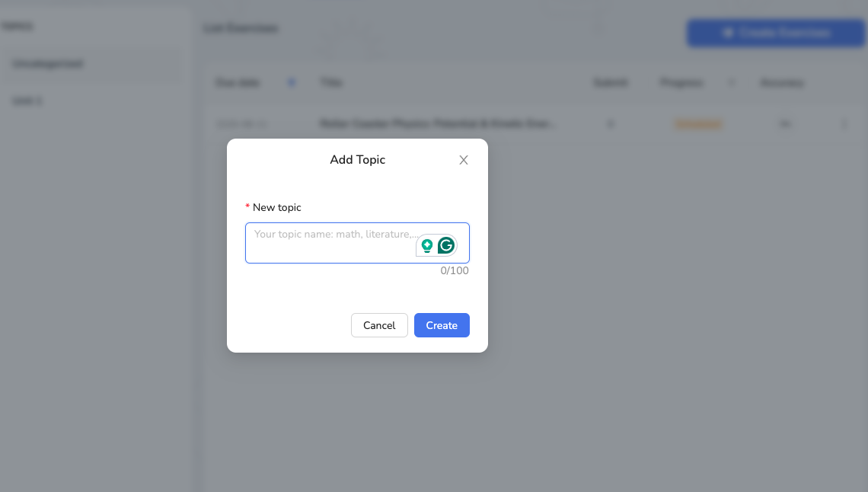
Task: Click the Submit count for the exercise
Action: (610, 123)
